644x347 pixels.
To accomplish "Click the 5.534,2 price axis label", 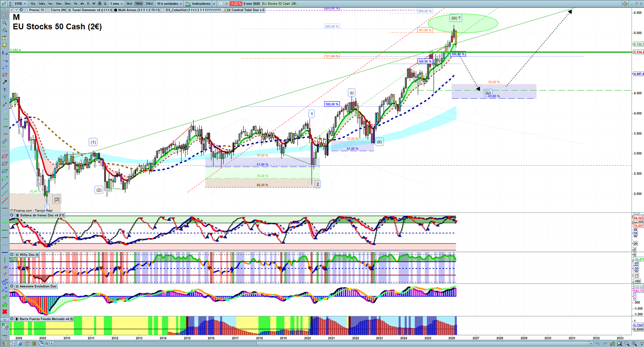I will (x=638, y=52).
